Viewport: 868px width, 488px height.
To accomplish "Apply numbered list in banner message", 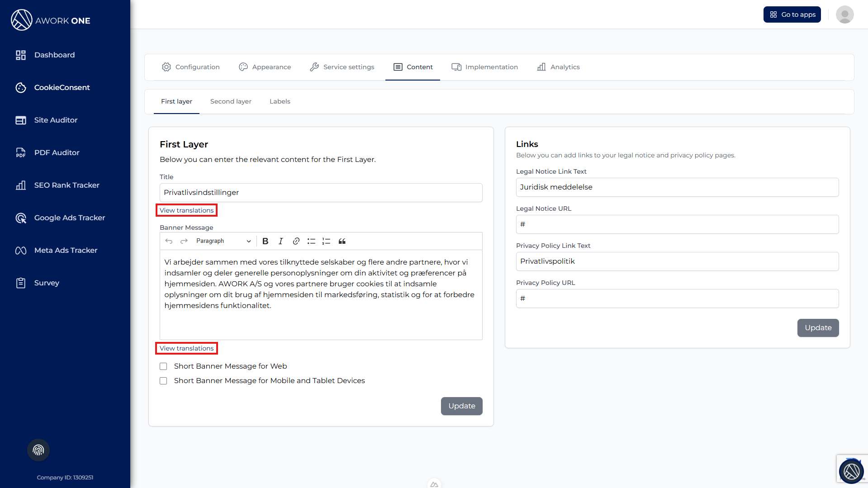I will coord(326,241).
